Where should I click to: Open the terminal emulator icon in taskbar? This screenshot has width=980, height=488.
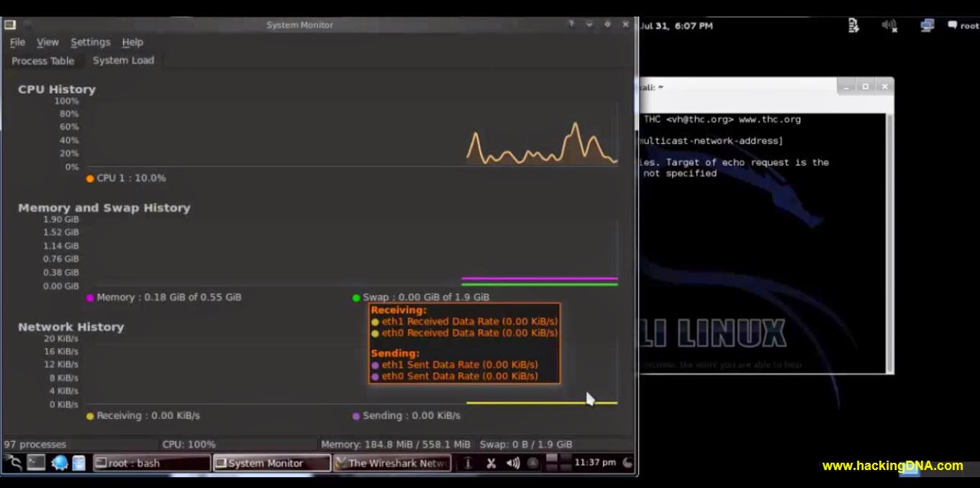tap(35, 462)
